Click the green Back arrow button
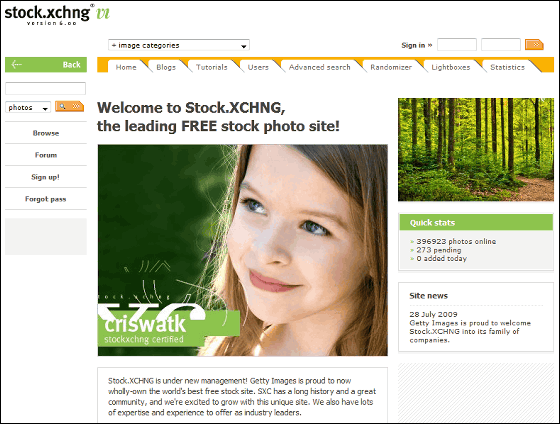Image resolution: width=560 pixels, height=424 pixels. [46, 65]
